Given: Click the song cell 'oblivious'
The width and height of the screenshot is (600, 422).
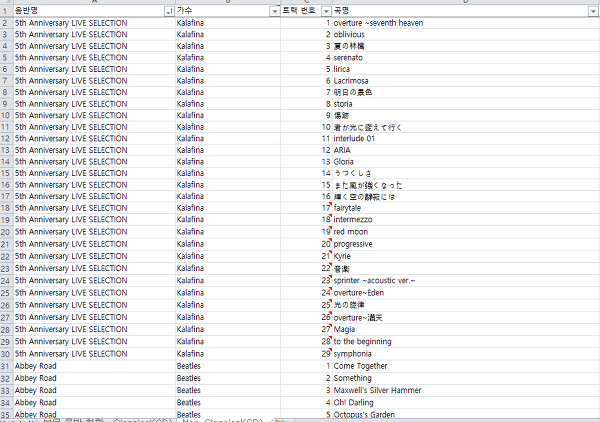Looking at the screenshot, I should (x=465, y=34).
